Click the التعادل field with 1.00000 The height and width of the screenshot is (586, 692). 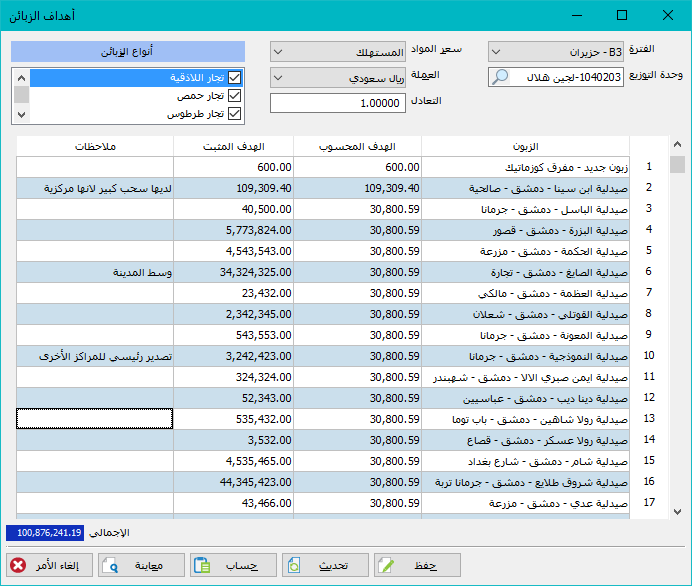click(338, 103)
